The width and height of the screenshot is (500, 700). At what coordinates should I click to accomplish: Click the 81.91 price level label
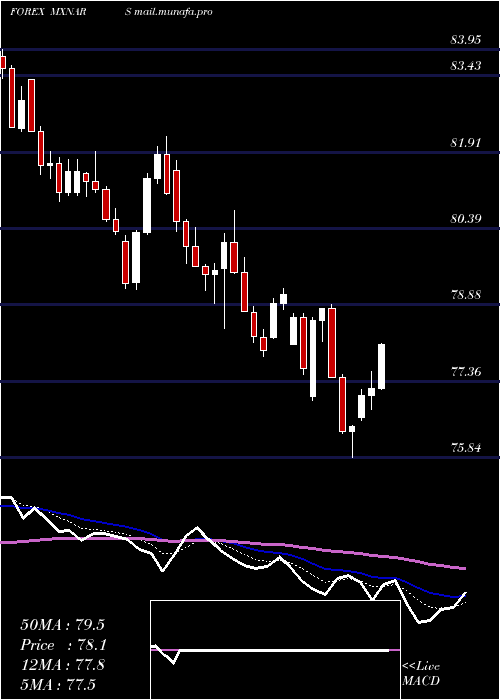(x=466, y=143)
